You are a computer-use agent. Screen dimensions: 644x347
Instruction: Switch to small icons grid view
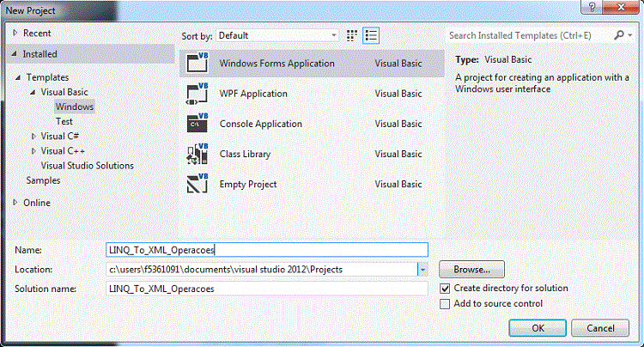point(351,36)
